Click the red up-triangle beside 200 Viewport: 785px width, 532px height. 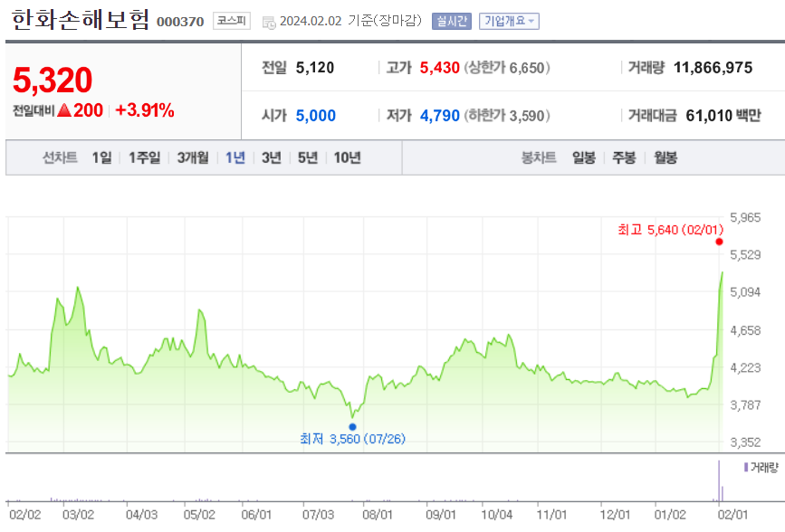click(64, 110)
